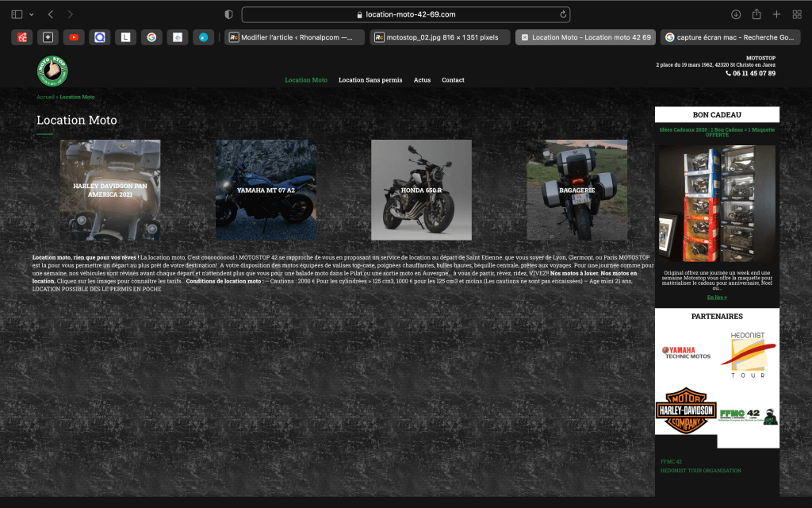The height and width of the screenshot is (508, 812).
Task: Open the Yamaha MT 07 A2 thumbnail
Action: [x=266, y=190]
